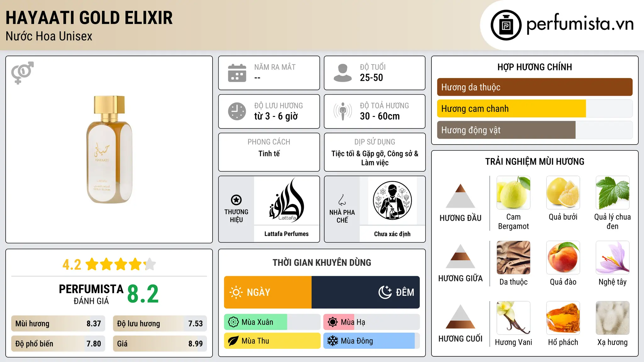The image size is (644, 362).
Task: Click the Độ phổ biến 7.80 score bar
Action: [58, 343]
